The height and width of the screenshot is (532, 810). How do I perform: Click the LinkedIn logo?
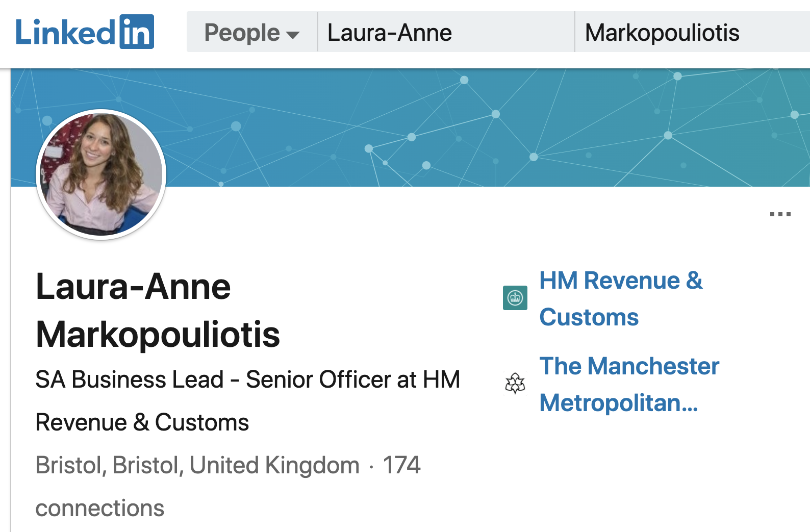click(x=85, y=32)
